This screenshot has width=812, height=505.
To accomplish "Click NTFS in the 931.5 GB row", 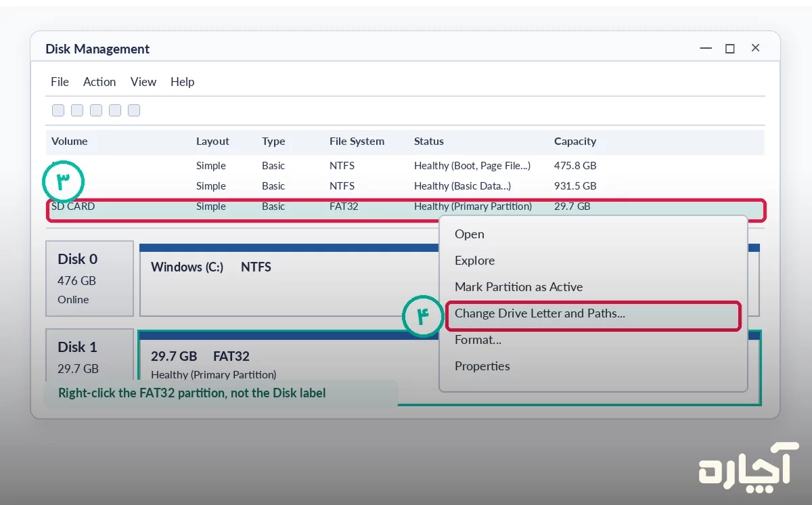I will pyautogui.click(x=342, y=186).
